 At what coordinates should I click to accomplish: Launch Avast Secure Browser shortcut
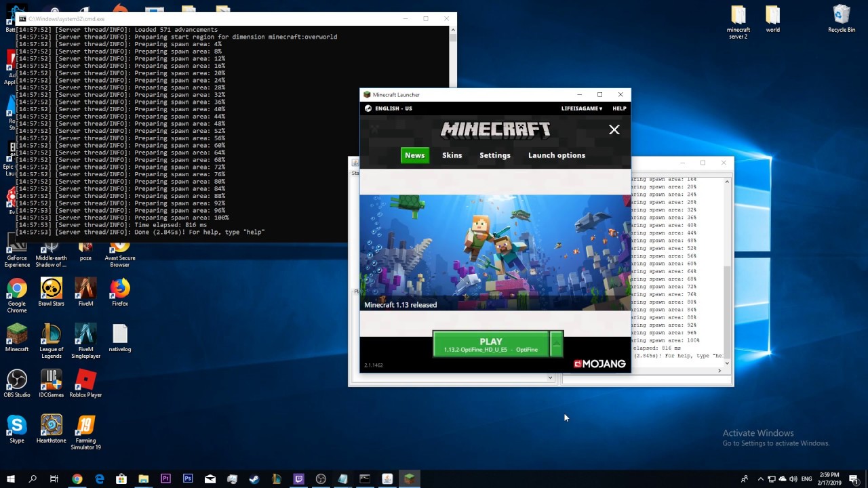point(120,255)
